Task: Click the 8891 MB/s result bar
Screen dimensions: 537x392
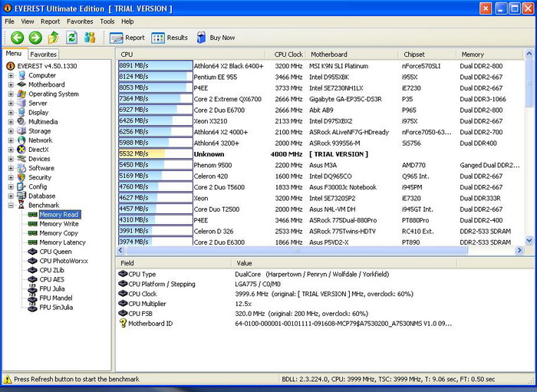Action: [x=156, y=66]
